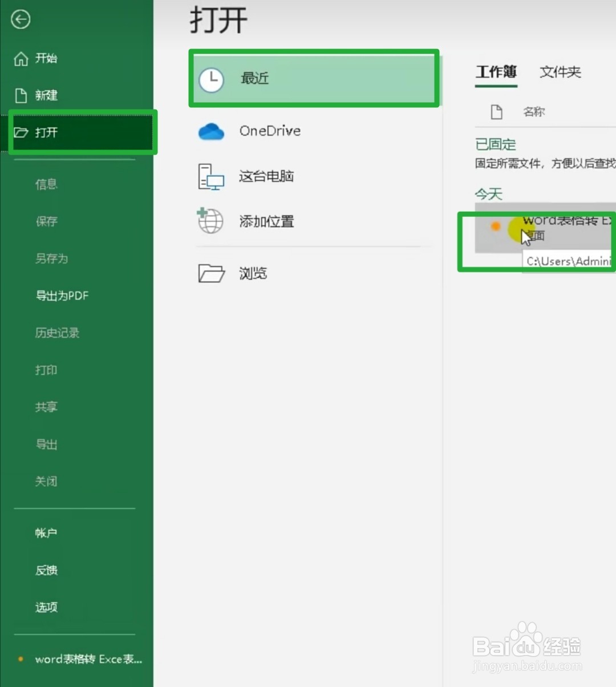The image size is (616, 687).
Task: Click the 选项 (Options) link
Action: click(x=46, y=607)
